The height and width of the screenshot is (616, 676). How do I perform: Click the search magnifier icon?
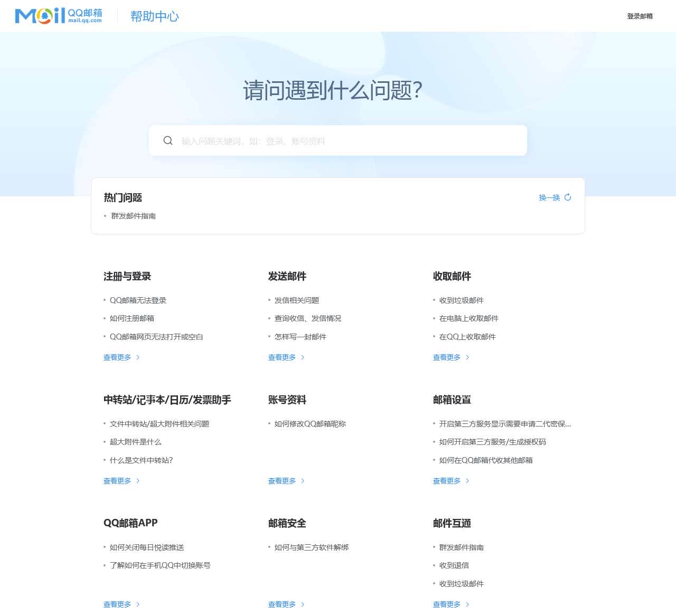(168, 140)
